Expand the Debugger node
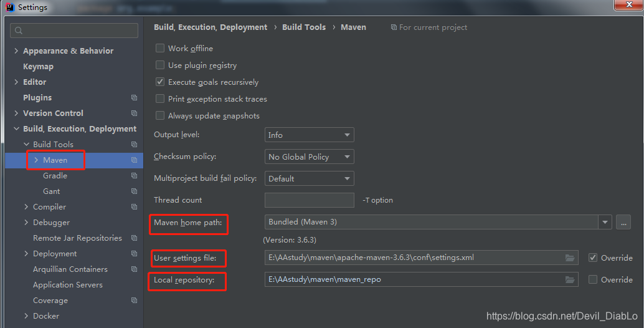Screen dimensions: 644x328 [x=26, y=223]
